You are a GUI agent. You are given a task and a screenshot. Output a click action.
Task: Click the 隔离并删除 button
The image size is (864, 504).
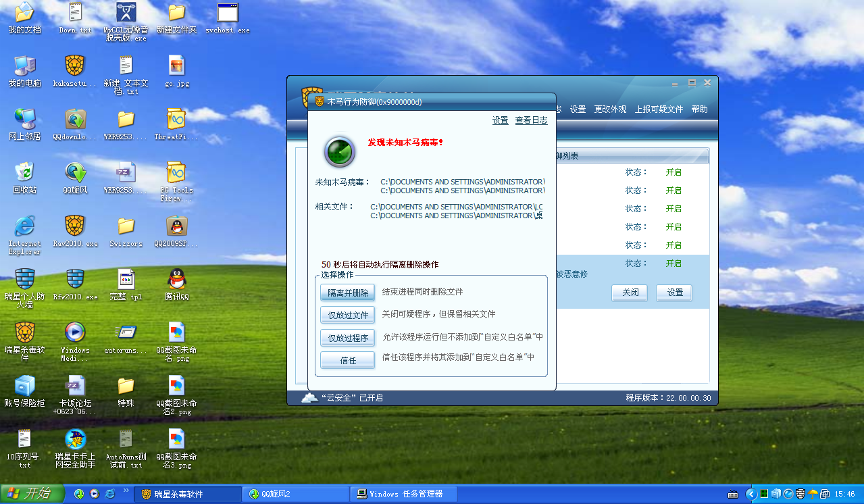[x=347, y=293]
